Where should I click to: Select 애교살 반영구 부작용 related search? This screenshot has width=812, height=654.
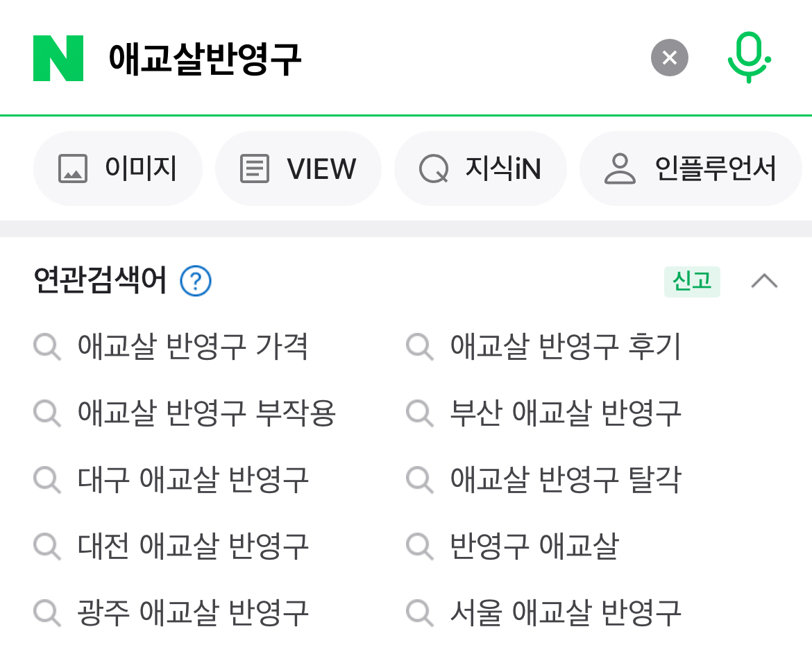[206, 413]
